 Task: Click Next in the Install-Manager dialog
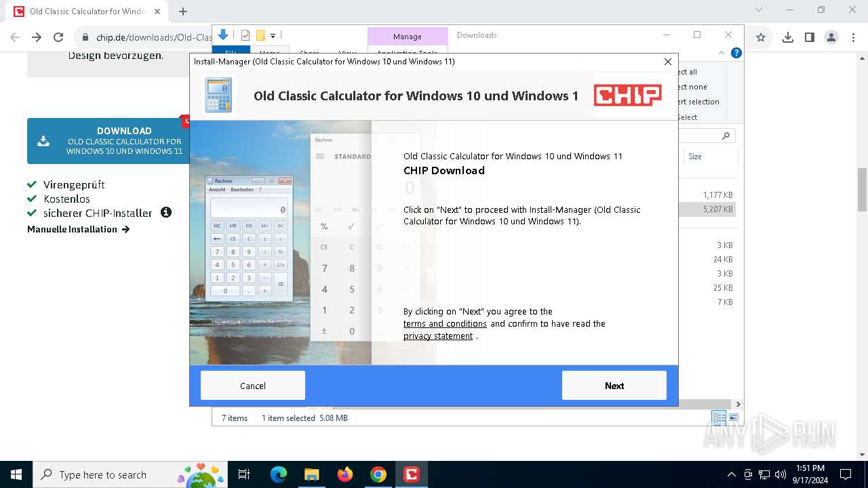pos(614,386)
